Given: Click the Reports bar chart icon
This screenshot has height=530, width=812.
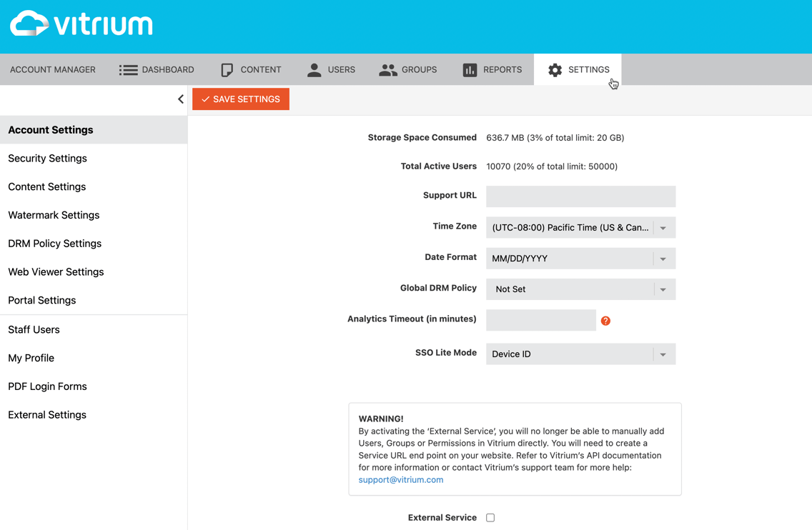Looking at the screenshot, I should coord(470,69).
